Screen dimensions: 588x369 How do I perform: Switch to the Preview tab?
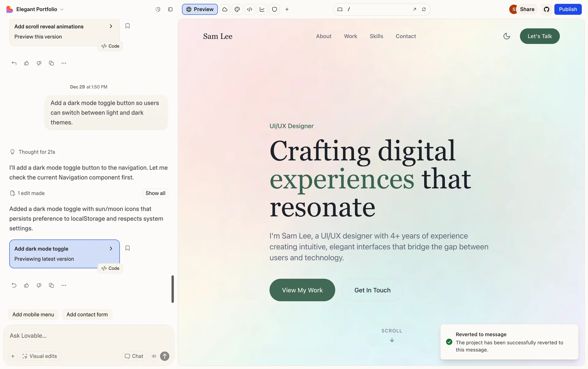200,9
